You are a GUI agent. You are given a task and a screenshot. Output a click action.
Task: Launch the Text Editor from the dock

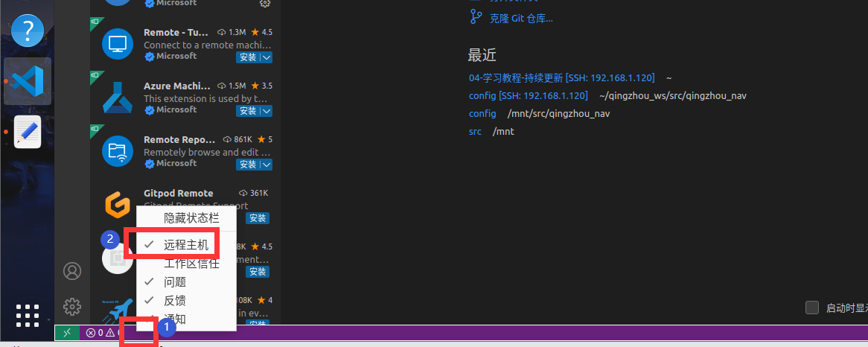27,132
